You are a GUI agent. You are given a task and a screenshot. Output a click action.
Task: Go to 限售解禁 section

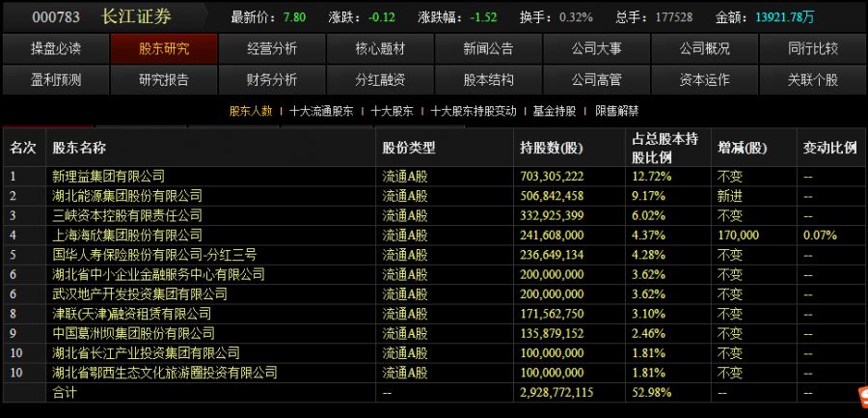617,111
